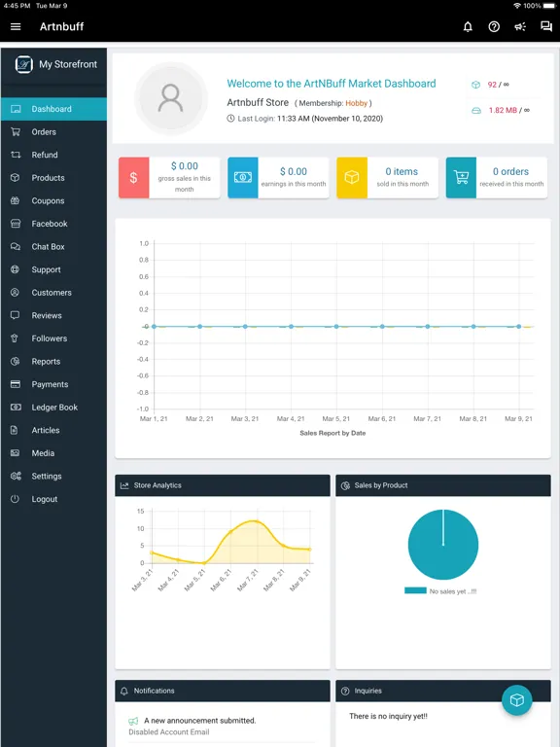The height and width of the screenshot is (747, 560).
Task: Click the Customers person icon in sidebar
Action: pyautogui.click(x=16, y=292)
